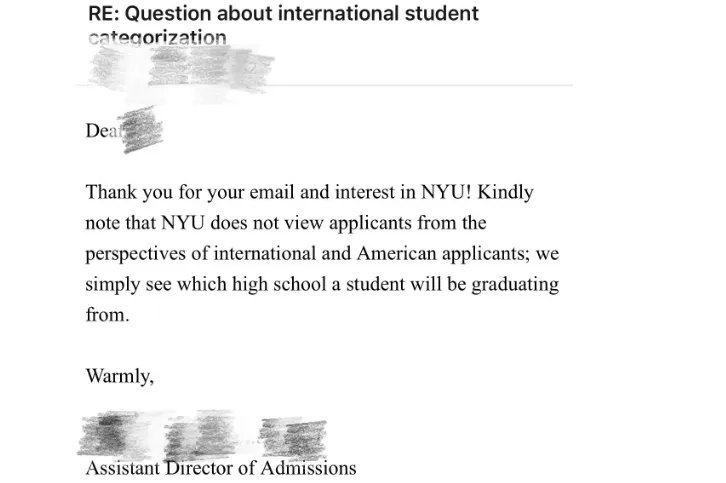The image size is (726, 483).
Task: Click the final word from. in the paragraph
Action: 107,316
